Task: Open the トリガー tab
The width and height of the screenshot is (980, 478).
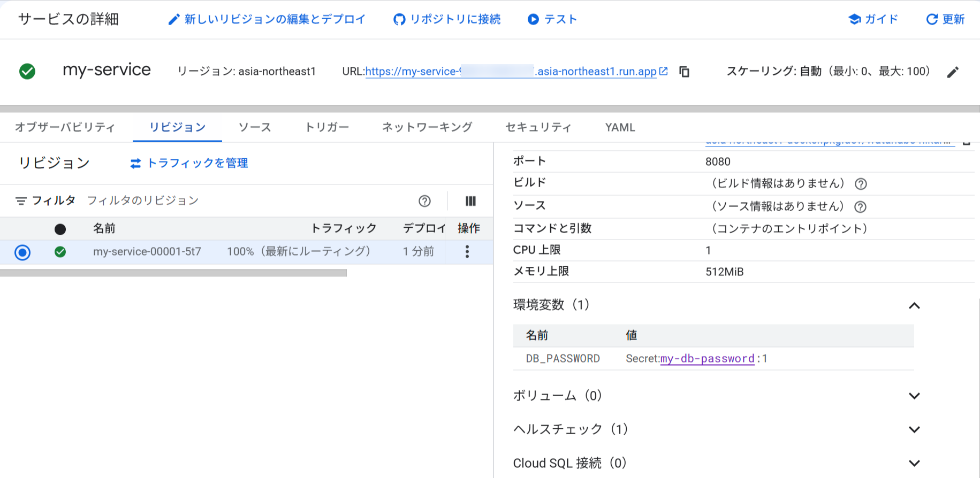Action: tap(326, 127)
